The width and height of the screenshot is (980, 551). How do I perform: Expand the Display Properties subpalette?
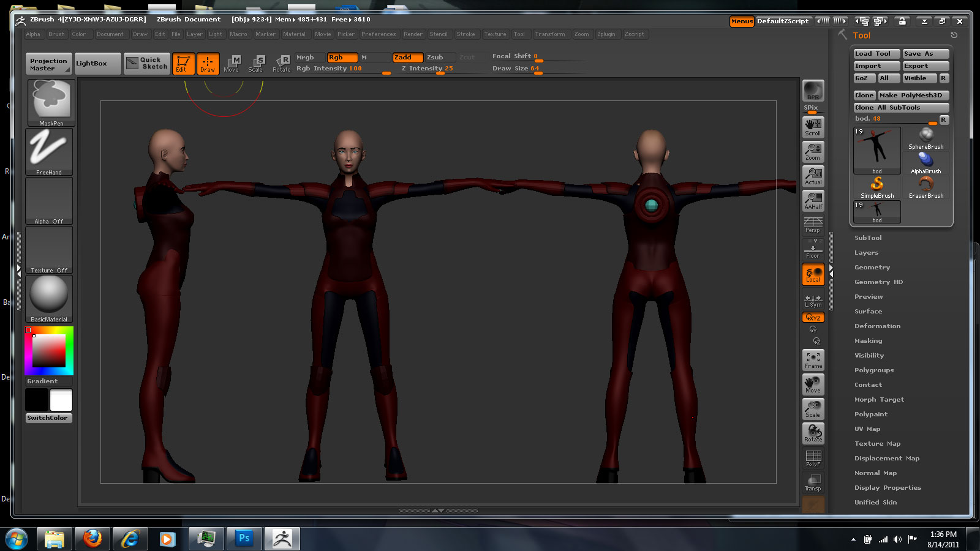pos(888,487)
